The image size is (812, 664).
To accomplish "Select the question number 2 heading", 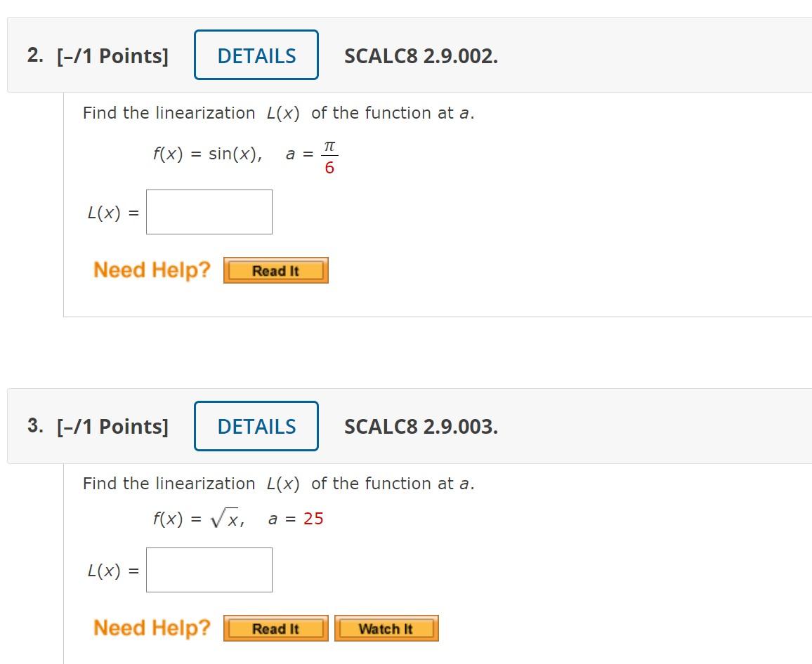I will coord(34,54).
